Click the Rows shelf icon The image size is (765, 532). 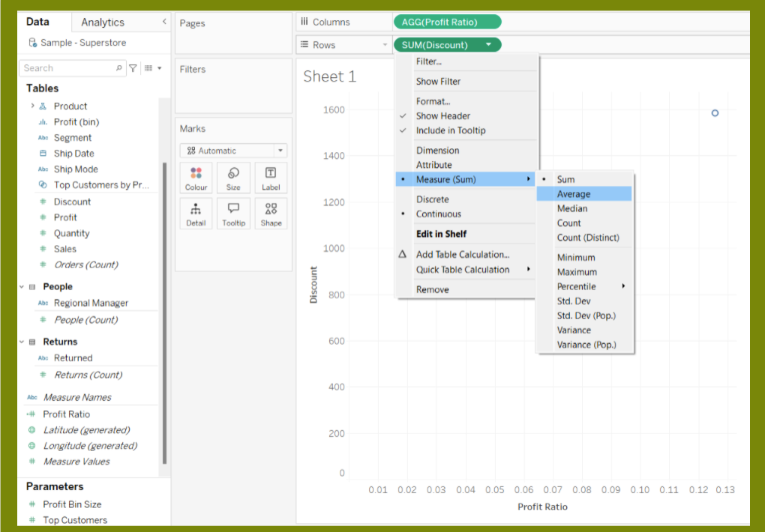tap(304, 44)
